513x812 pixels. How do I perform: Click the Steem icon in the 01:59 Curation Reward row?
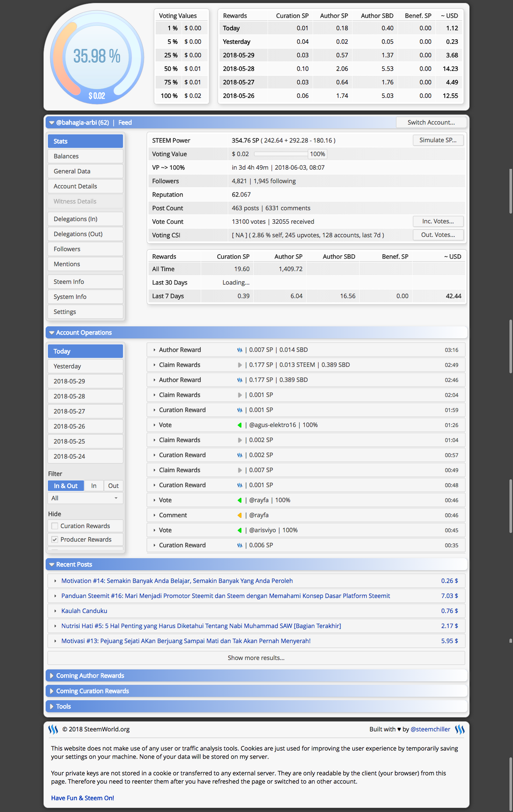pyautogui.click(x=240, y=410)
